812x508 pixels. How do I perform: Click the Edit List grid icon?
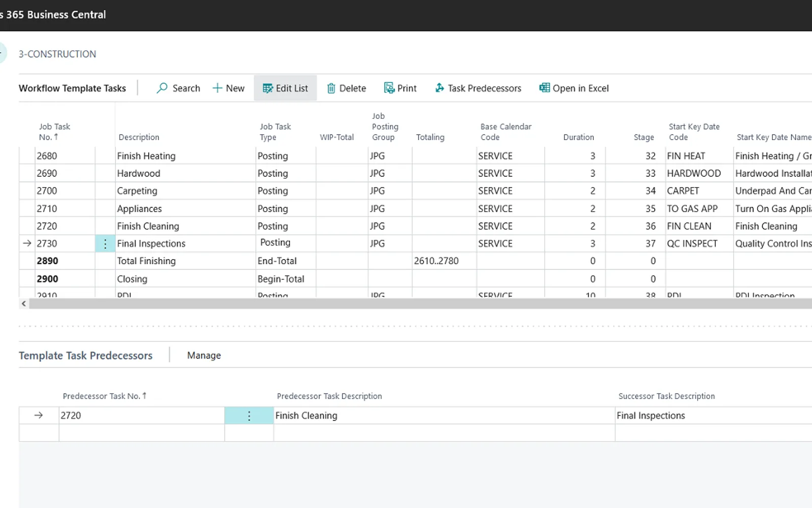pyautogui.click(x=267, y=88)
